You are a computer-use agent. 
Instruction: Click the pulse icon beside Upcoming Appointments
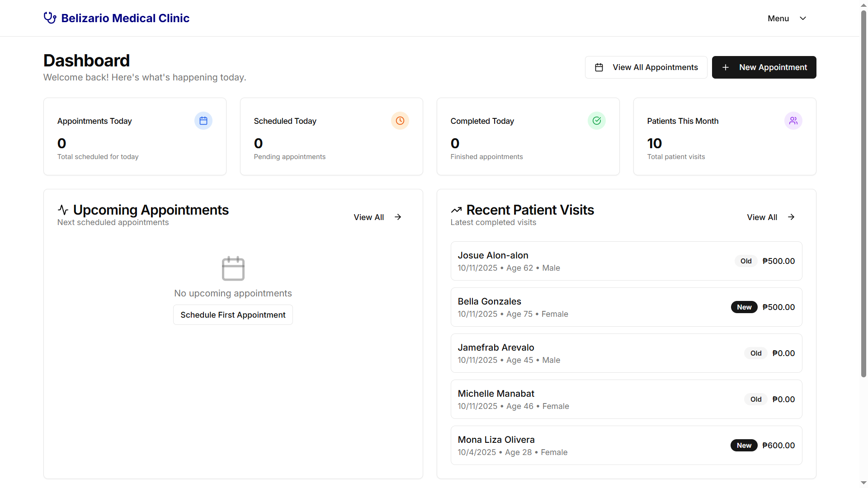click(x=63, y=210)
